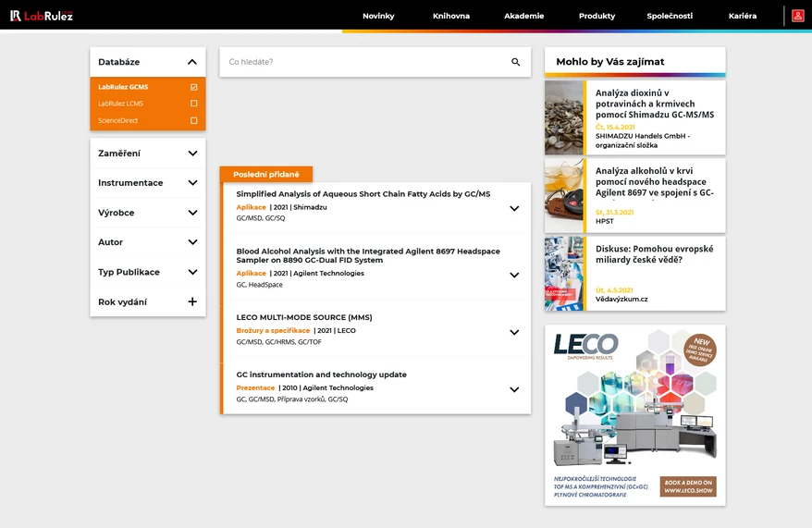Enable the LabRulez LCMS database checkbox

pos(193,104)
